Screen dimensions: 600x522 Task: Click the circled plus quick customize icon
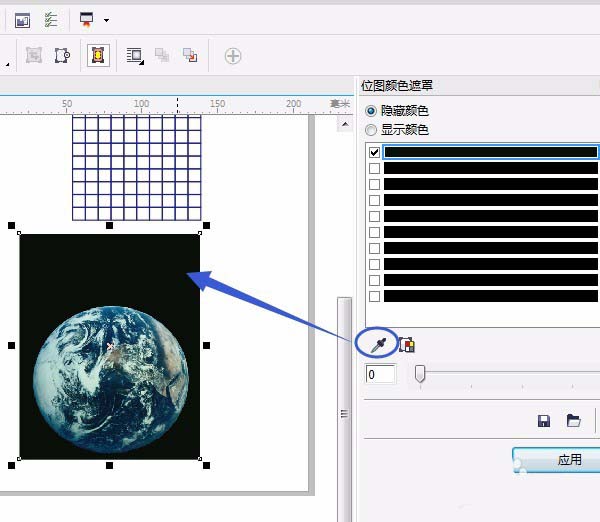(233, 56)
